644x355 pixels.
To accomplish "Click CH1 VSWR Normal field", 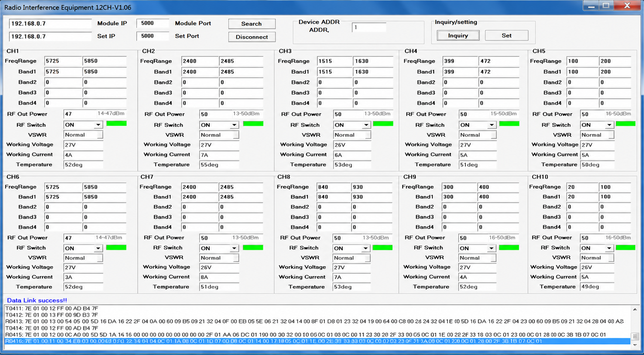I will tap(83, 135).
